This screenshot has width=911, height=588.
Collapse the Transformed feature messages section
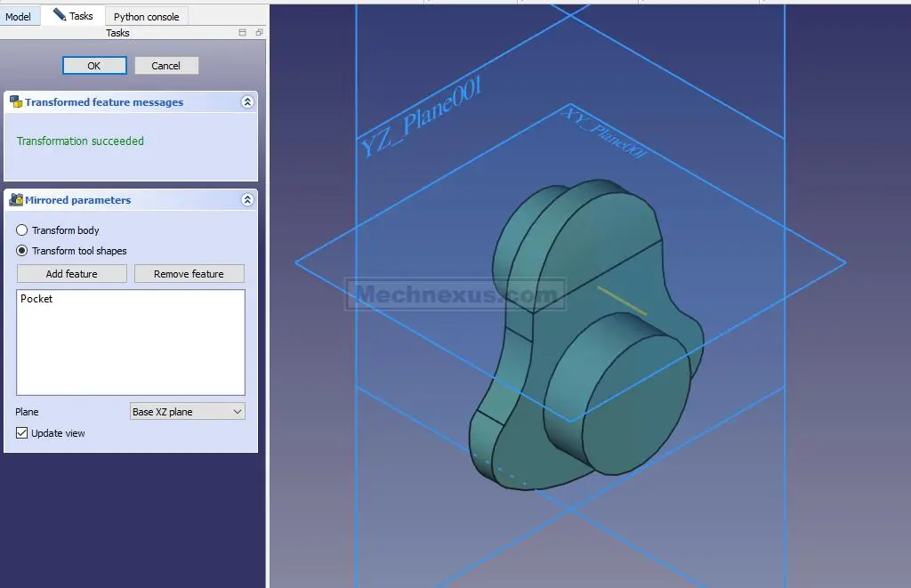click(x=247, y=102)
